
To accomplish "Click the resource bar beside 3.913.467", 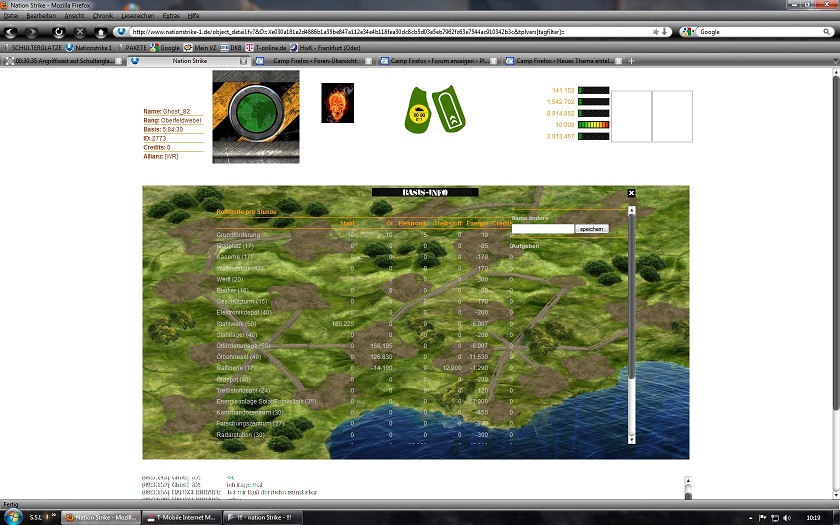I will click(x=594, y=137).
